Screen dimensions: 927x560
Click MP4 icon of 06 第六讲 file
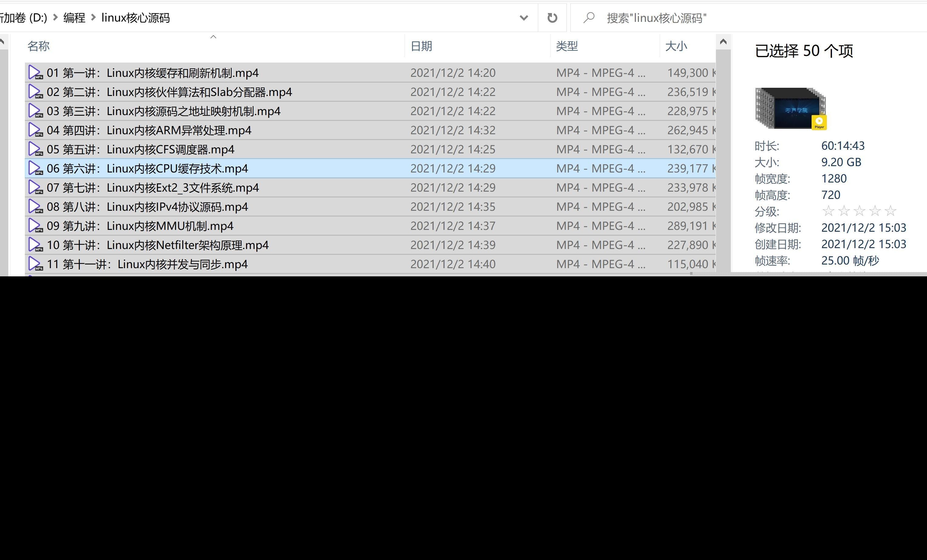(35, 169)
